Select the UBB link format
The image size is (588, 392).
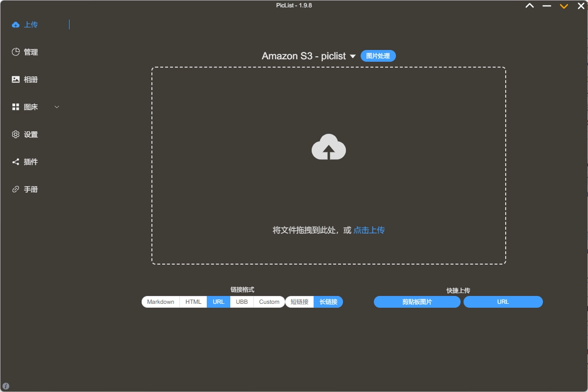242,302
